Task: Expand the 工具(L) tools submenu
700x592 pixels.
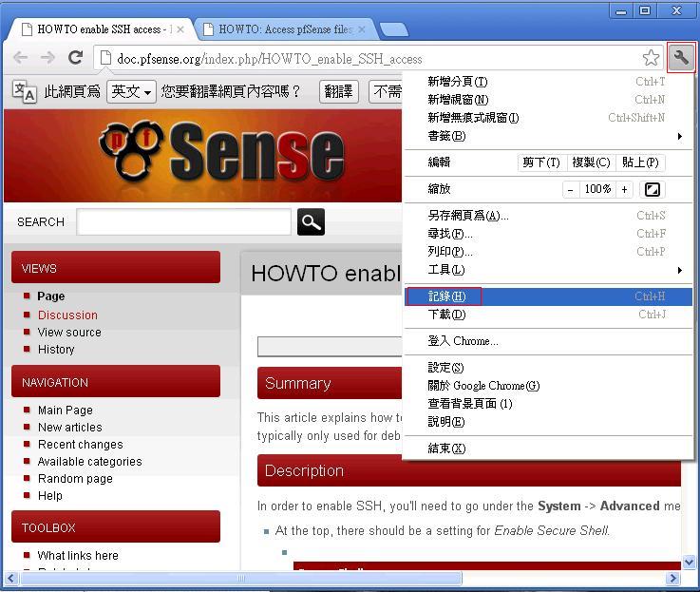Action: click(x=549, y=270)
